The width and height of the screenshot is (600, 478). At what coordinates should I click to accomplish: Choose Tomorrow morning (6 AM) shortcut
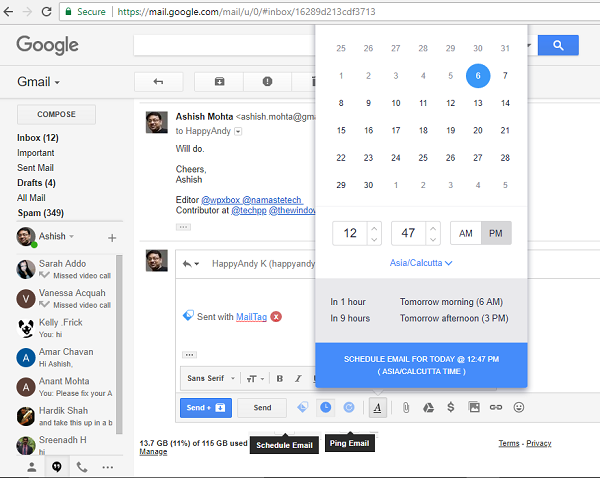tap(451, 302)
